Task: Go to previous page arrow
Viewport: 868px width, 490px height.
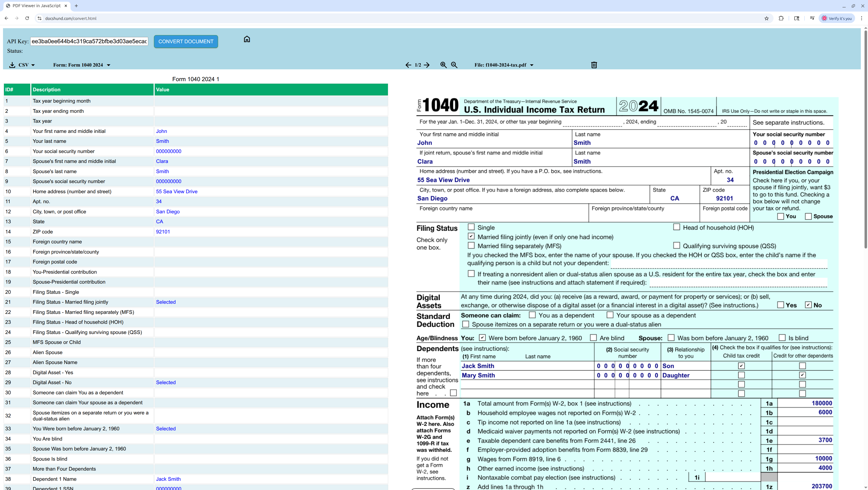Action: [x=408, y=65]
